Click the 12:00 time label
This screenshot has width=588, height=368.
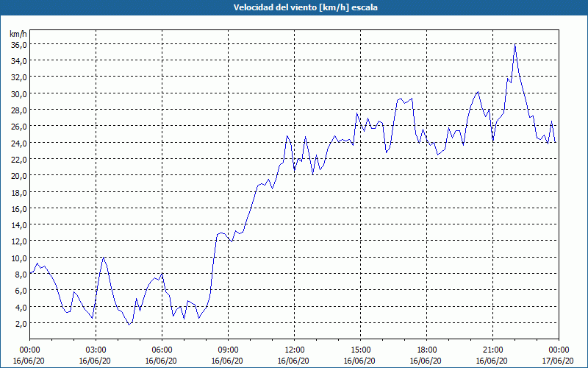[x=295, y=350]
